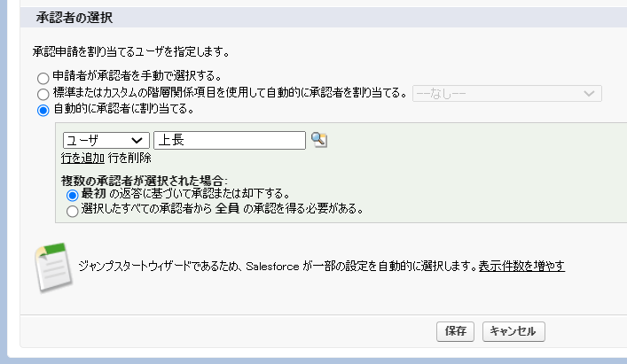Select 全員の承認を得る必要がある radio option
The width and height of the screenshot is (627, 364).
tap(73, 211)
